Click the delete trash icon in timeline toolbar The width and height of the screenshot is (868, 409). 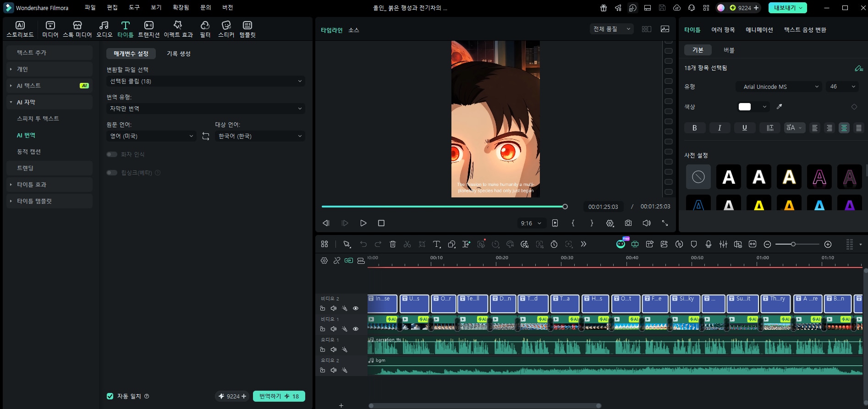(x=393, y=244)
